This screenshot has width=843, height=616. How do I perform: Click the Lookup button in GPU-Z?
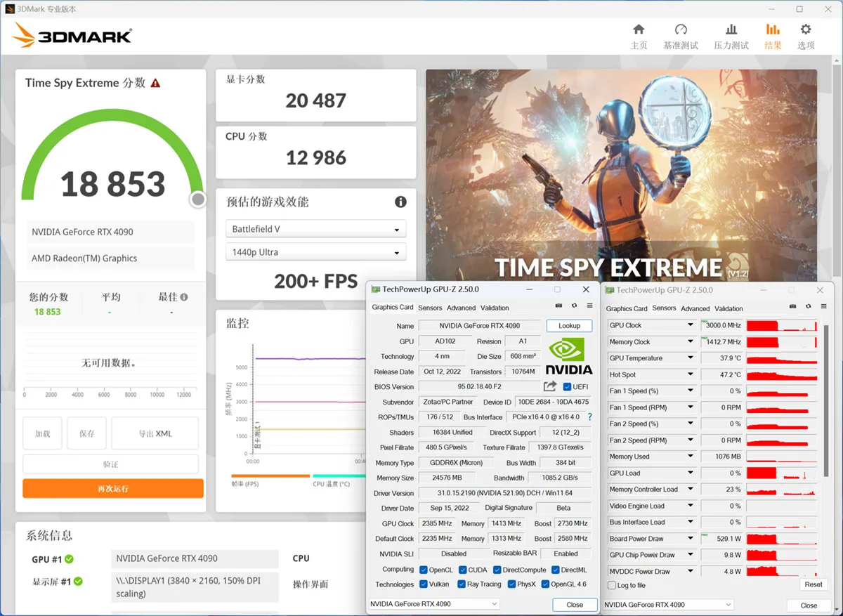pos(569,326)
